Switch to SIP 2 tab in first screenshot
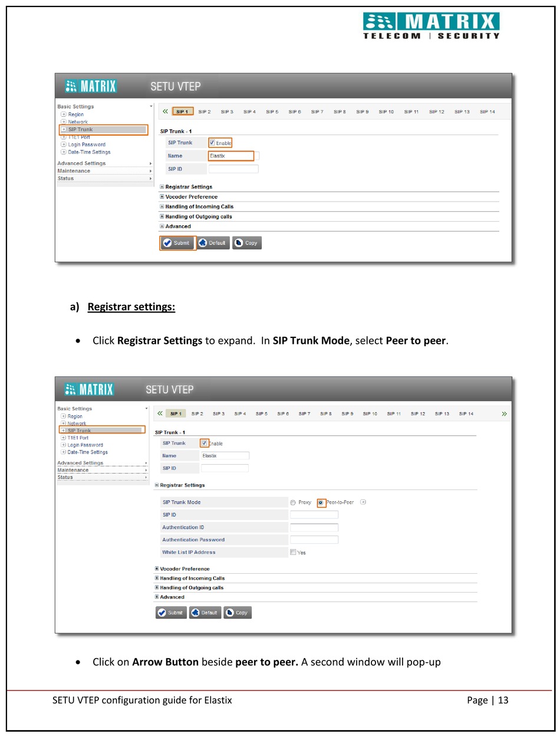Image resolution: width=560 pixels, height=736 pixels. [204, 111]
